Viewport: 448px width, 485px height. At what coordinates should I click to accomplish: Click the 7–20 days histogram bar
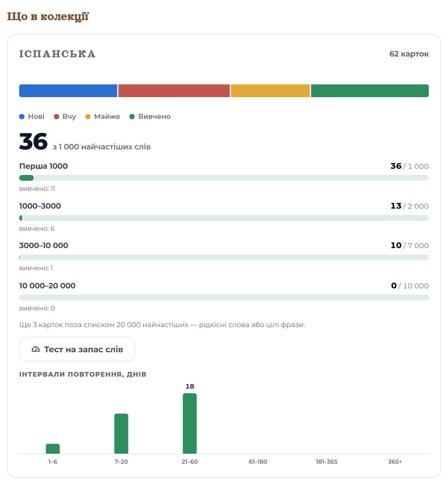[x=121, y=434]
